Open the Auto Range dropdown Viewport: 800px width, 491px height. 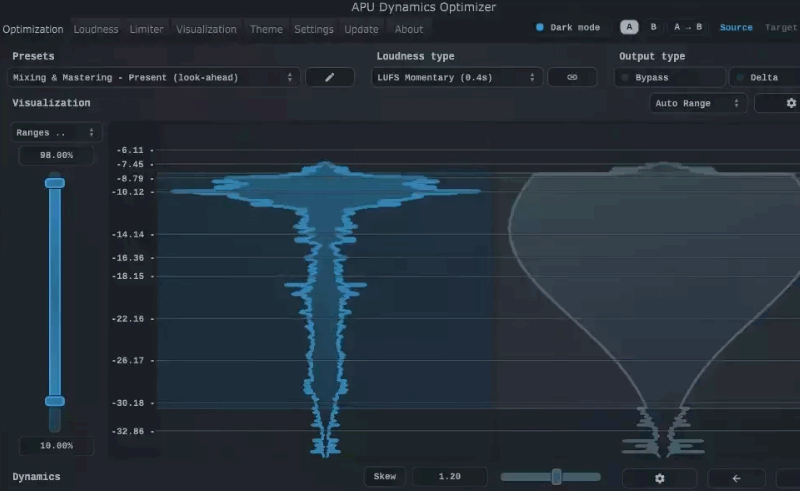[697, 103]
